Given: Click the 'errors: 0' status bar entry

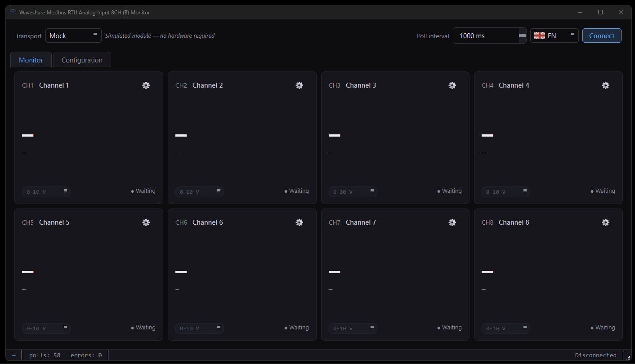Looking at the screenshot, I should (86, 355).
